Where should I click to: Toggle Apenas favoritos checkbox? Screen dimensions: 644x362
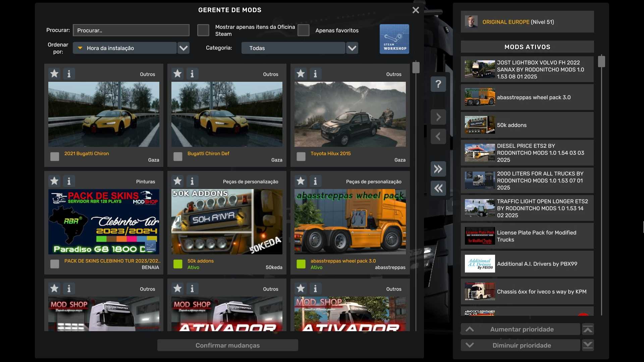[x=303, y=30]
